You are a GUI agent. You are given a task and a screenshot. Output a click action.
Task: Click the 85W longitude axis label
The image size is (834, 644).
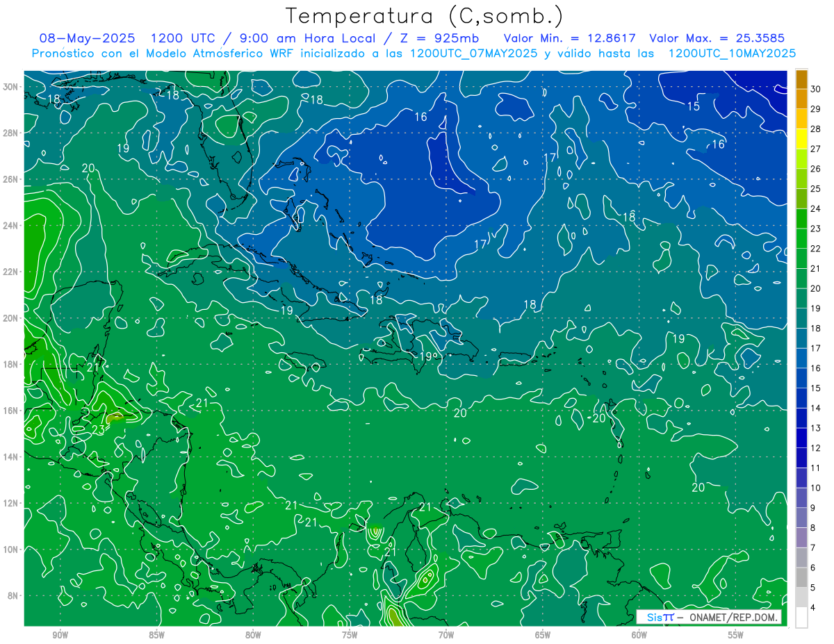(156, 636)
